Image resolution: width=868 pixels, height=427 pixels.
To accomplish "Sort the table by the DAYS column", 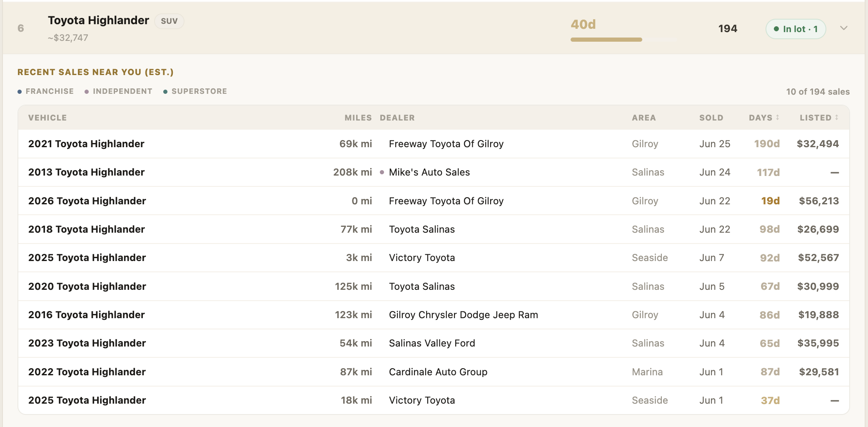I will (764, 118).
